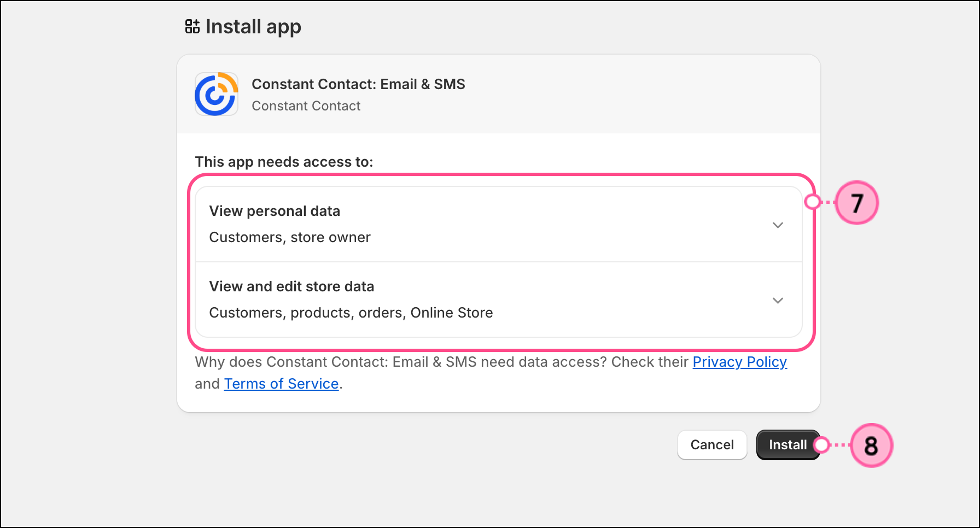Click the Install app grid icon
This screenshot has width=980, height=528.
pos(192,26)
